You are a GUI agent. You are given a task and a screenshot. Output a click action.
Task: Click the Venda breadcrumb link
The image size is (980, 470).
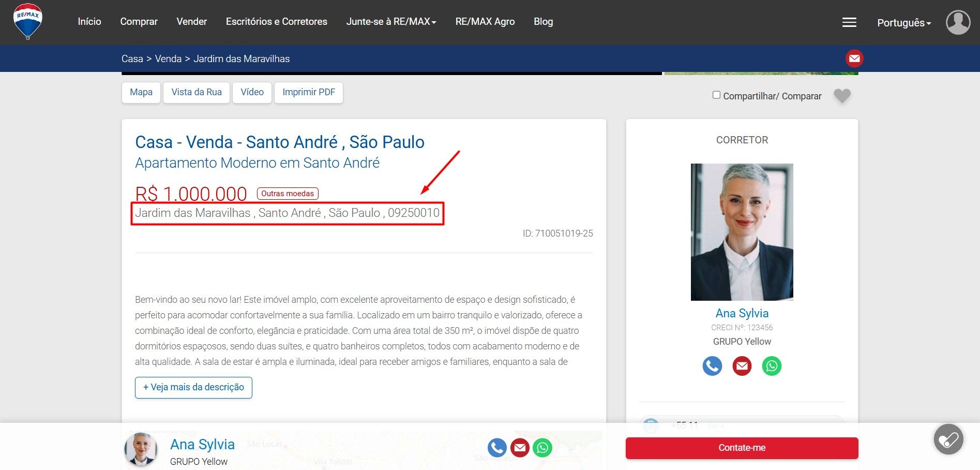(168, 58)
